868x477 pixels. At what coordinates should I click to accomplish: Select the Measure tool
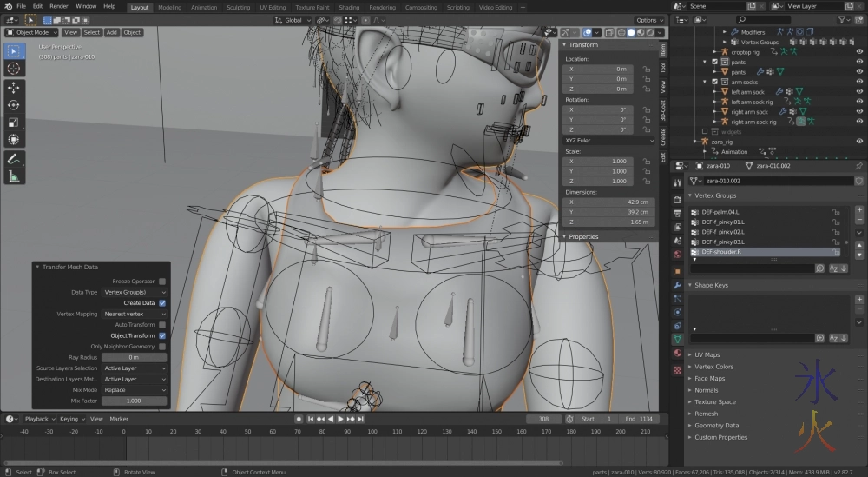coord(14,177)
